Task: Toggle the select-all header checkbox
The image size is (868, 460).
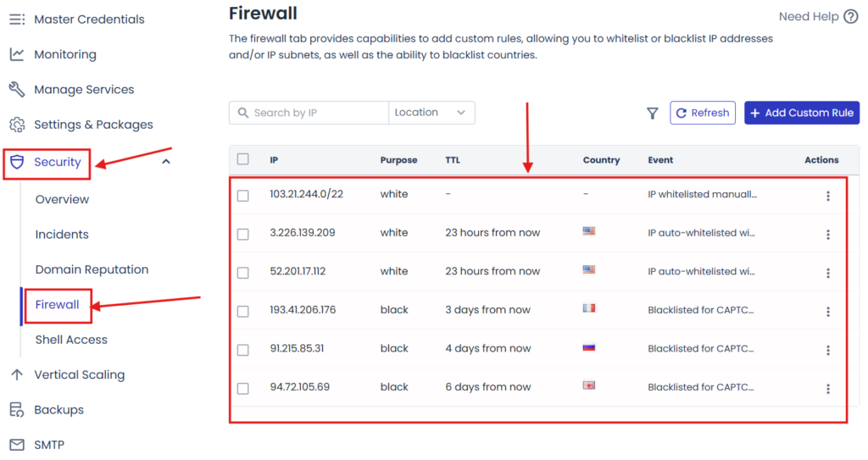Action: (243, 159)
